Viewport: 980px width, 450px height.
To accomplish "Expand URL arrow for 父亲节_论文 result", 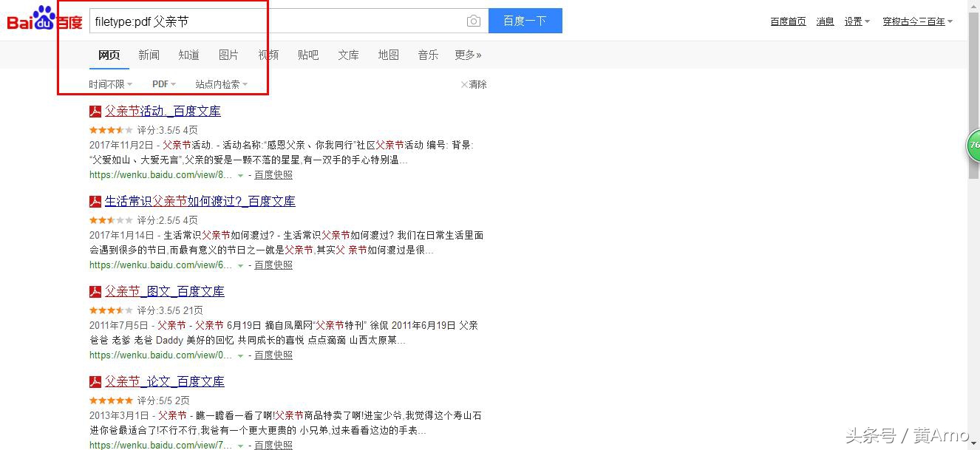I will pyautogui.click(x=240, y=446).
